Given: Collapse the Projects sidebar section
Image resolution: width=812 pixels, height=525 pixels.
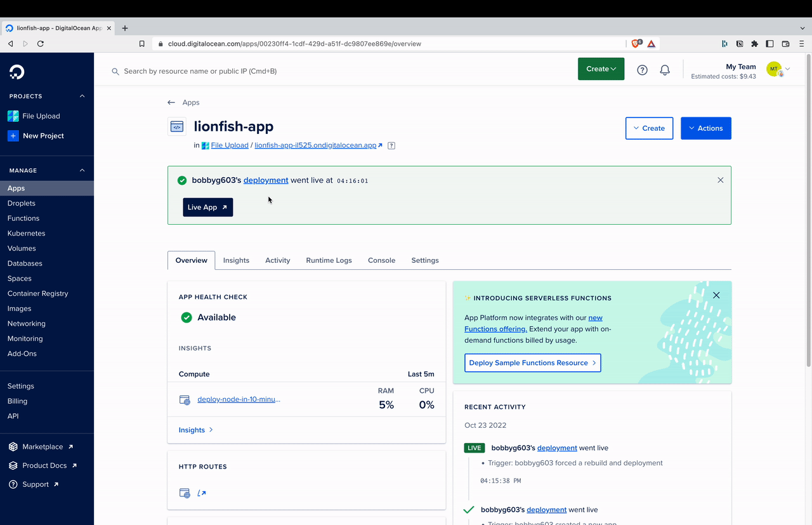Looking at the screenshot, I should [82, 96].
